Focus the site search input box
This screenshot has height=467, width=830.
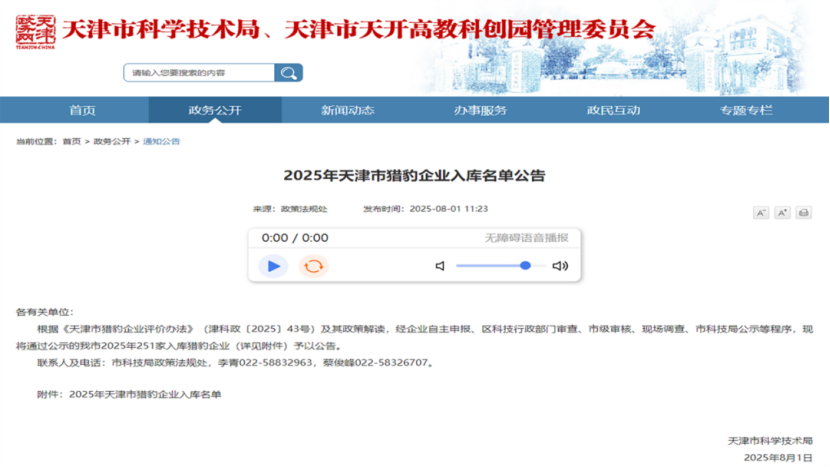199,73
